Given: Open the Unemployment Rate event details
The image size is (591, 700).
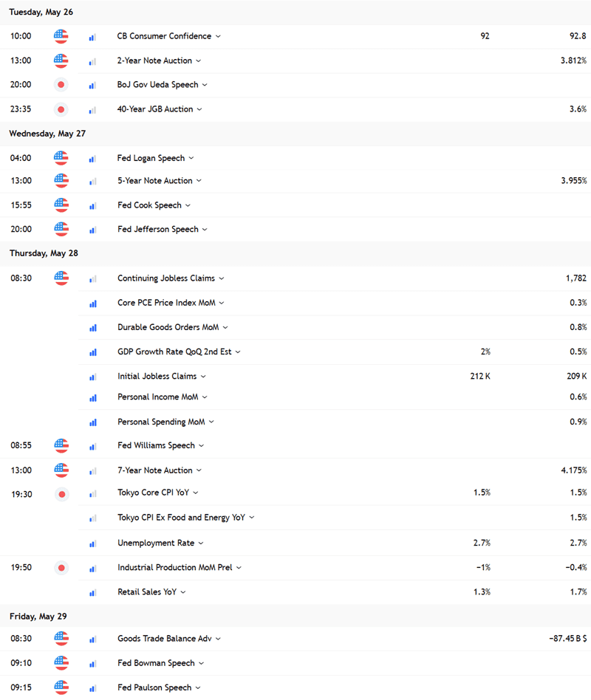Looking at the screenshot, I should click(156, 543).
